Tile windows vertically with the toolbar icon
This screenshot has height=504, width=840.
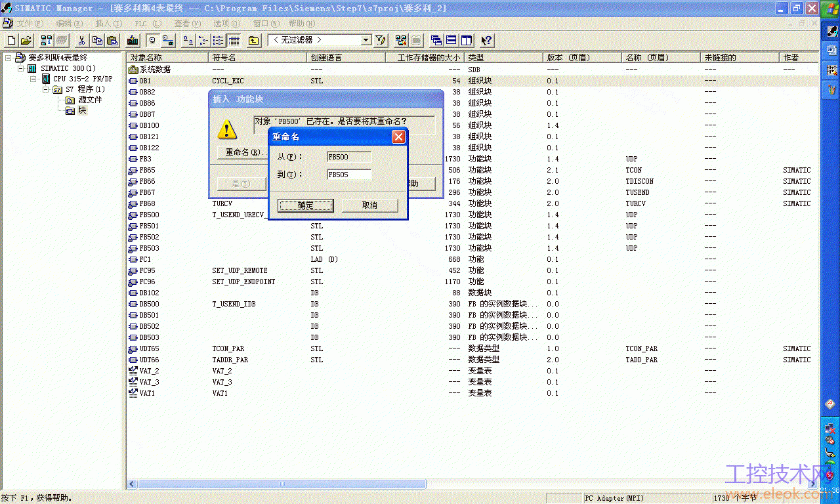(467, 41)
